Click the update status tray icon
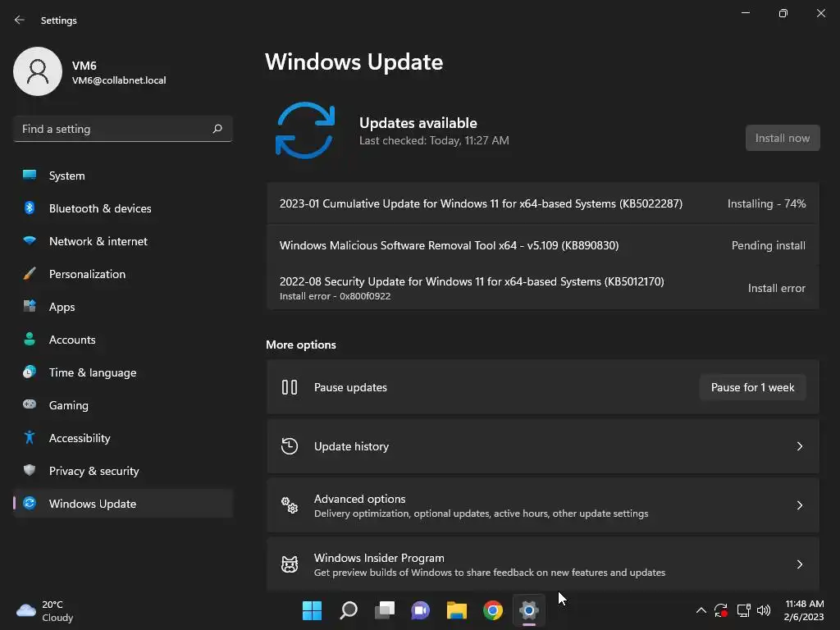This screenshot has height=630, width=840. coord(721,610)
